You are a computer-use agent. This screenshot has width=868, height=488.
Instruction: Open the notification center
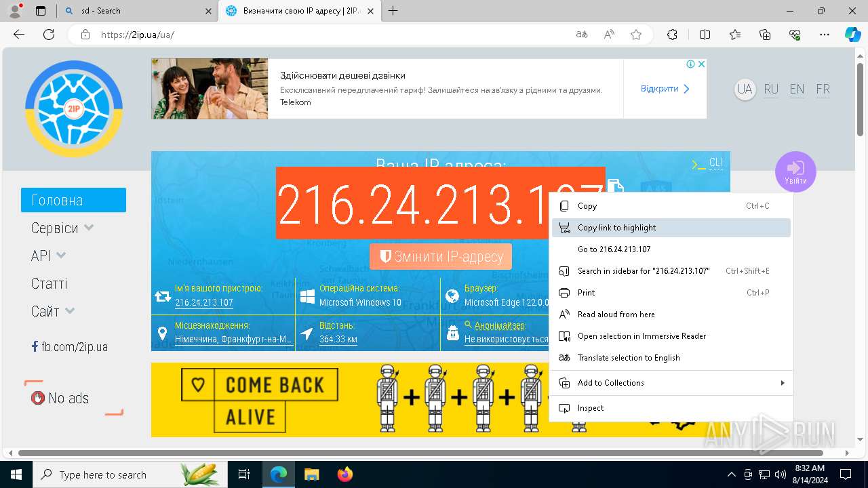(846, 474)
